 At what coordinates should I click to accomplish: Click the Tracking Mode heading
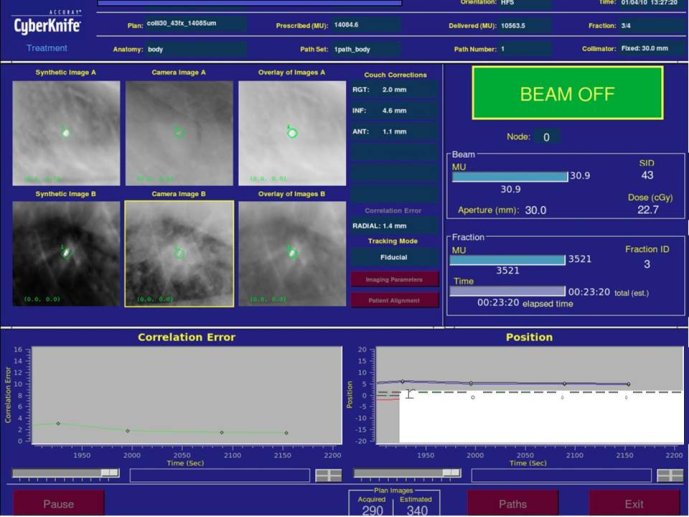pyautogui.click(x=393, y=241)
